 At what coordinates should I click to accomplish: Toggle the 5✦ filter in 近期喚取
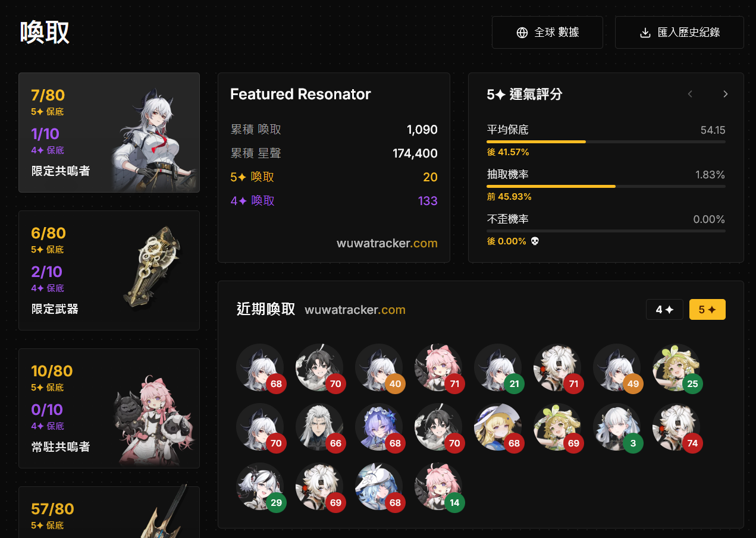pos(707,310)
